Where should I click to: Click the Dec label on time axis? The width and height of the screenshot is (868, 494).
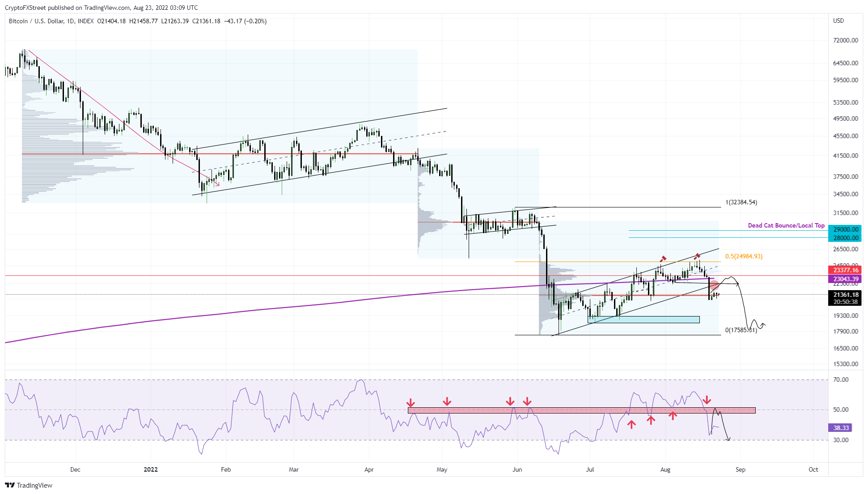(75, 469)
